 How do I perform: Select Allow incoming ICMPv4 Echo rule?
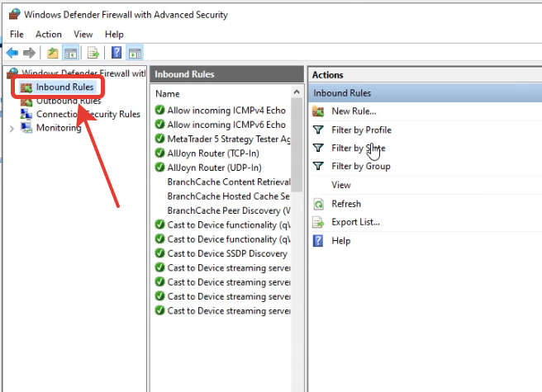coord(226,111)
